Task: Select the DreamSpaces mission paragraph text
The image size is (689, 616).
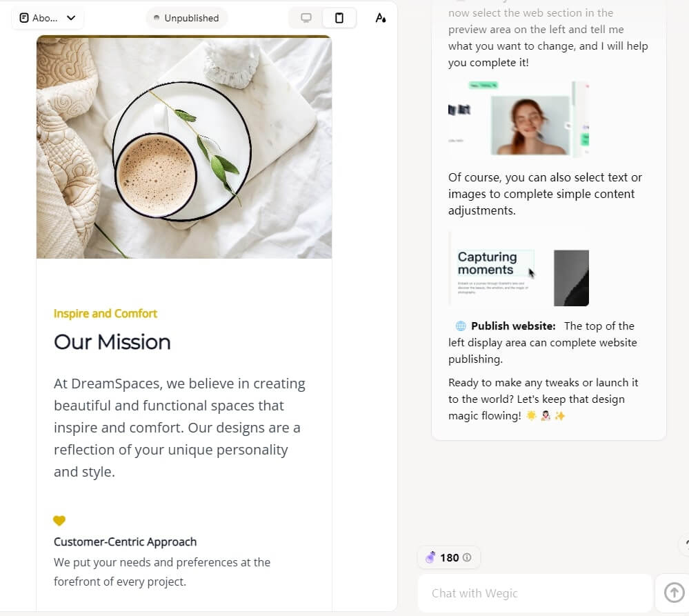Action: [179, 428]
